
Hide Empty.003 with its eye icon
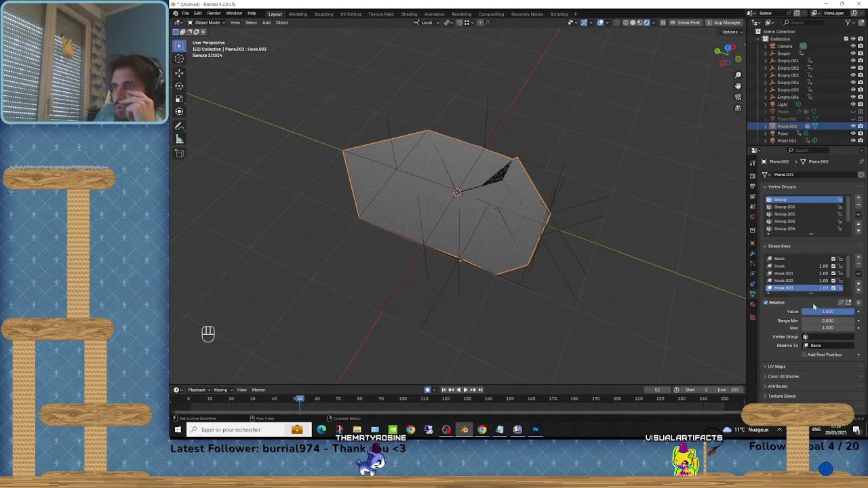(853, 75)
